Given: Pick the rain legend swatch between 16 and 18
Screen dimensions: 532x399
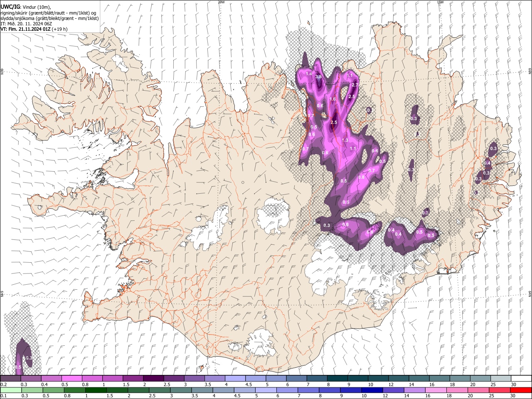Looking at the screenshot, I should click(436, 390).
